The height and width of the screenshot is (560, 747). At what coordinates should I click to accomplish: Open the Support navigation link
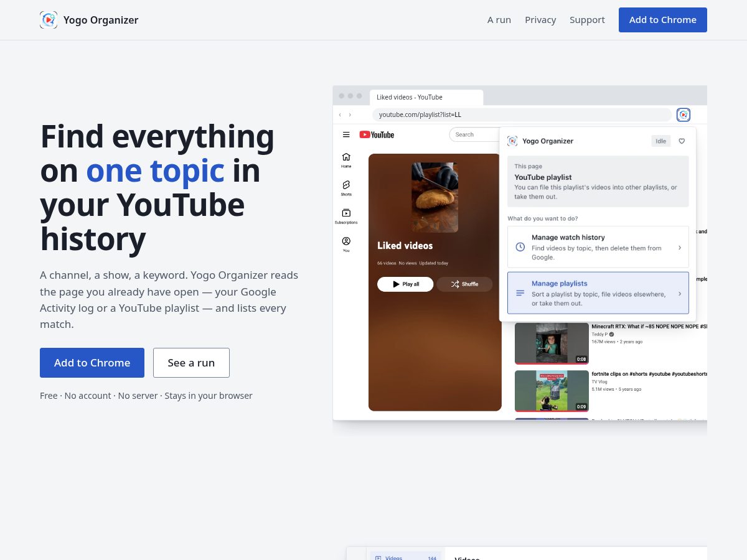click(587, 20)
